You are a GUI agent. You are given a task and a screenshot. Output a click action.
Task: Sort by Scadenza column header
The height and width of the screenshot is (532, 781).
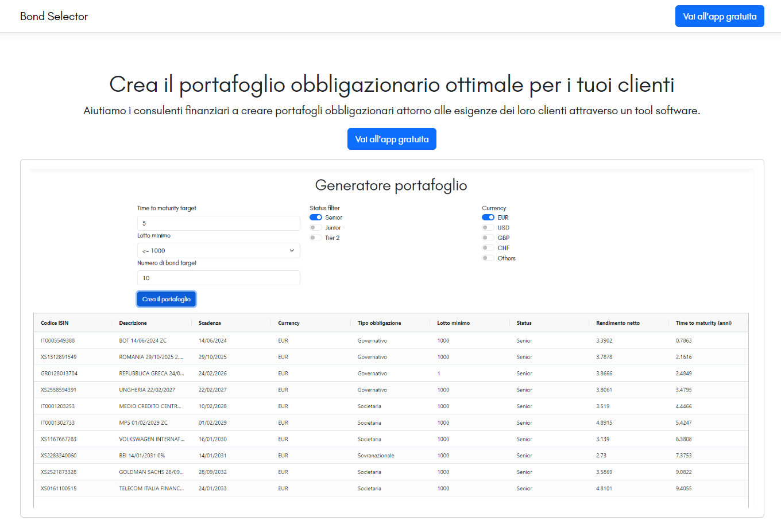[210, 323]
